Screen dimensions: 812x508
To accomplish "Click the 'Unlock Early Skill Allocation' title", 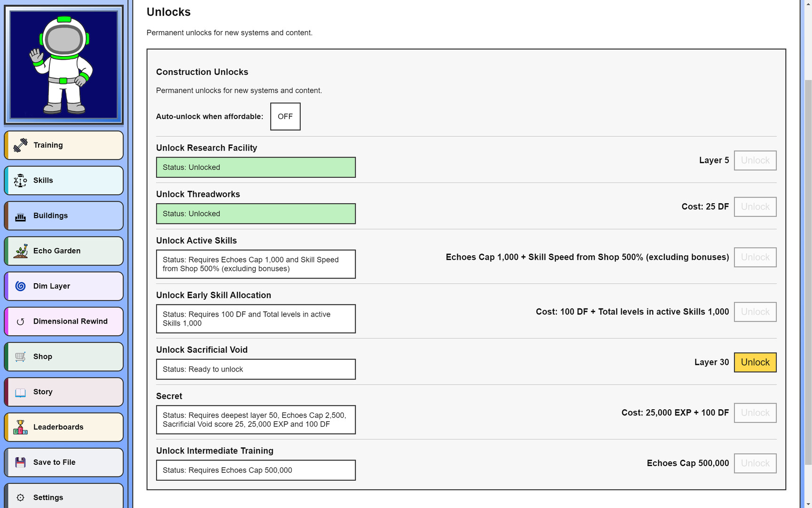I will tap(213, 295).
